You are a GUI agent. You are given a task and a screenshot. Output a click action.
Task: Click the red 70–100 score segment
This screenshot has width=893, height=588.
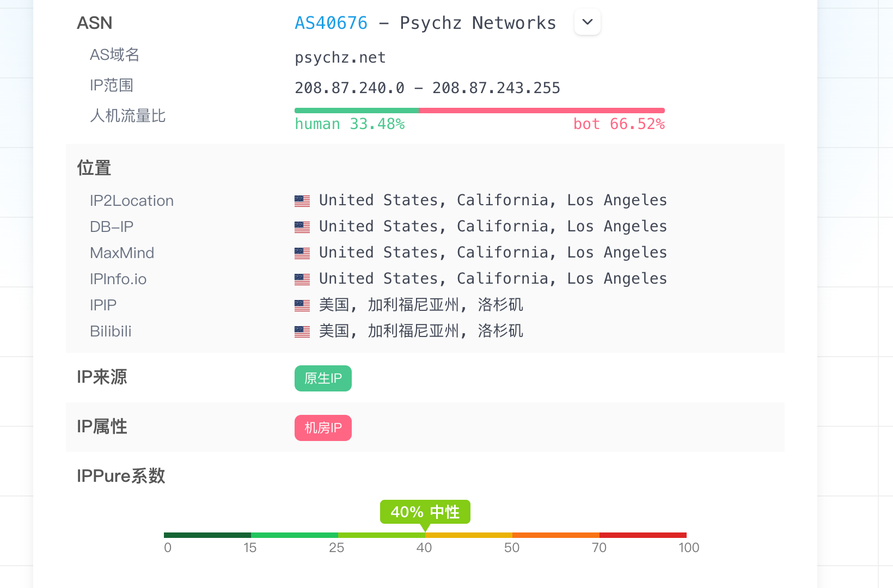[x=643, y=535]
